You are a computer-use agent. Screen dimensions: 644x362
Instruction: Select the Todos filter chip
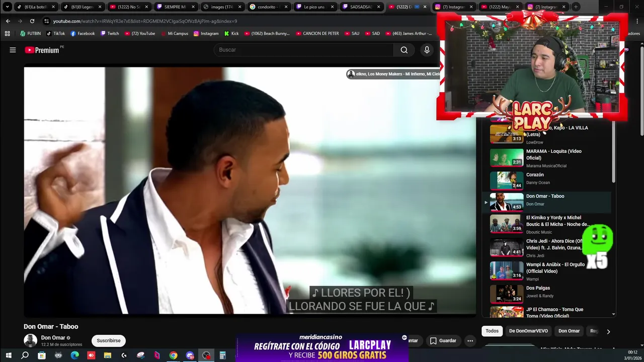(x=492, y=331)
